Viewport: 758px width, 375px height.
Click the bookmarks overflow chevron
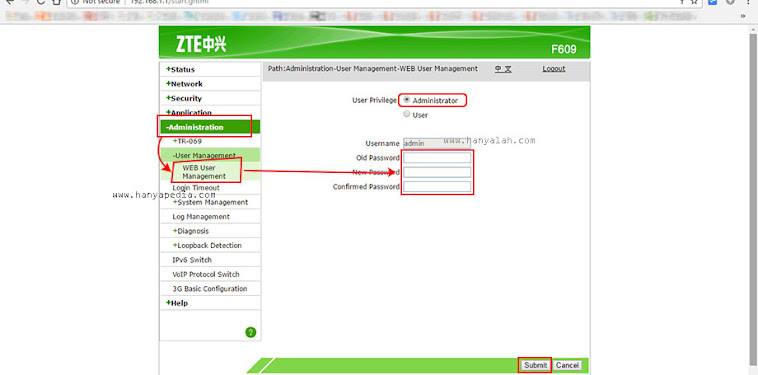743,16
